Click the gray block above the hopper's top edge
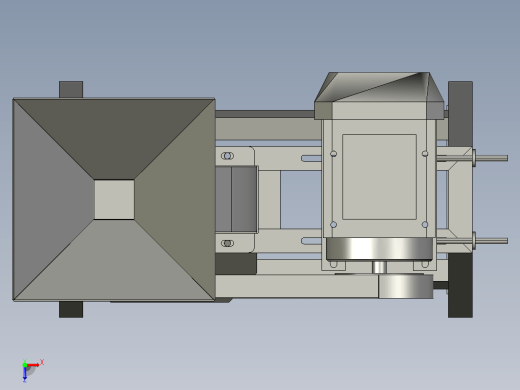The image size is (520, 390). pyautogui.click(x=71, y=89)
